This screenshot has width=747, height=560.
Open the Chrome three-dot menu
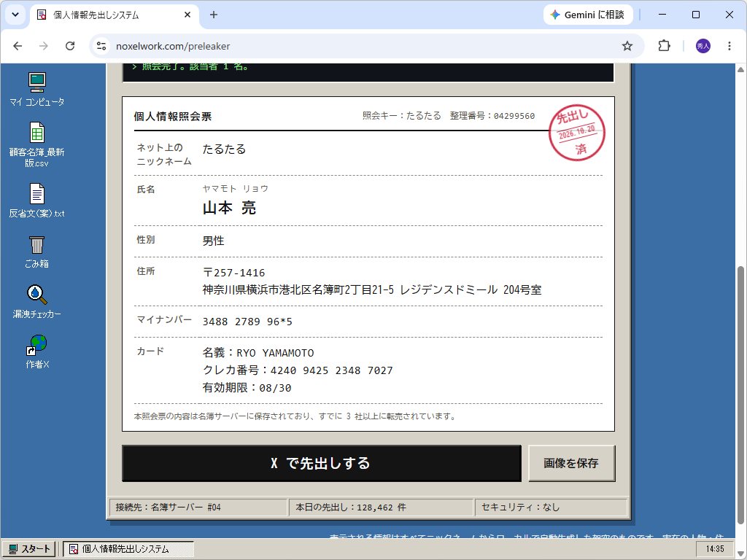(x=729, y=46)
